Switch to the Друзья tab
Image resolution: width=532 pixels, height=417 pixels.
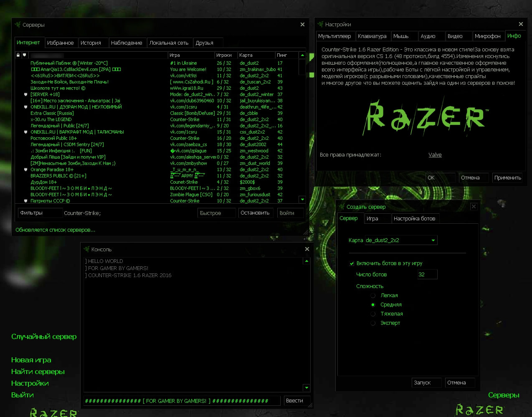tap(208, 43)
